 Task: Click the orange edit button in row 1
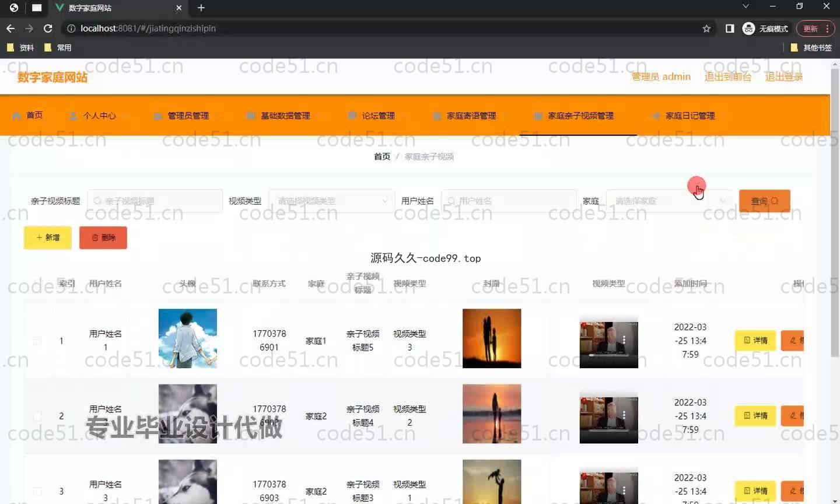click(x=793, y=340)
